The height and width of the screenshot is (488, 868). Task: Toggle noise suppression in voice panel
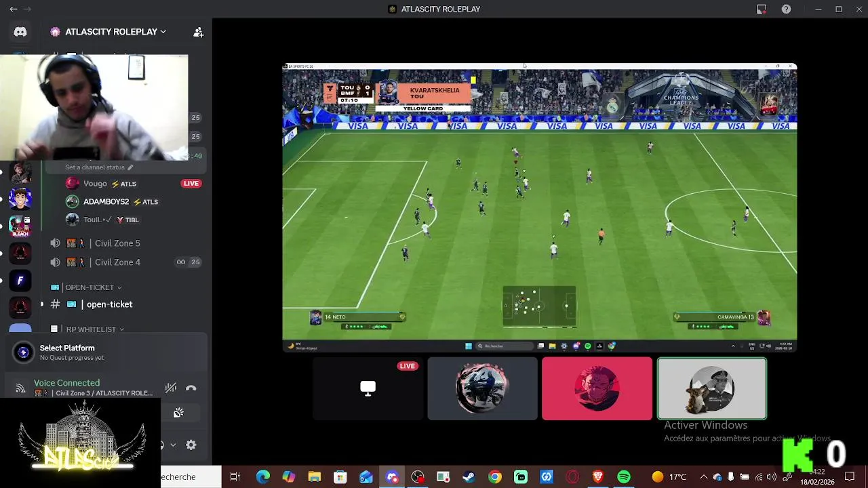pos(171,388)
